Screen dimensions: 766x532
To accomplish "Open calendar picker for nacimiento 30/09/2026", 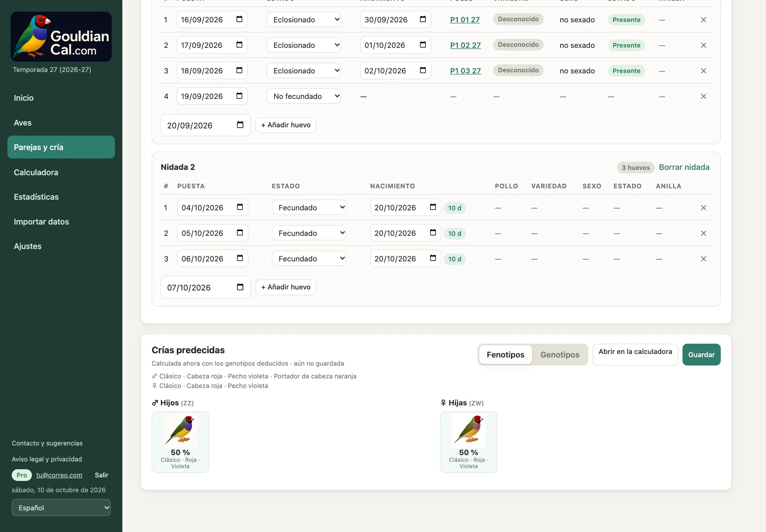I will (x=423, y=19).
